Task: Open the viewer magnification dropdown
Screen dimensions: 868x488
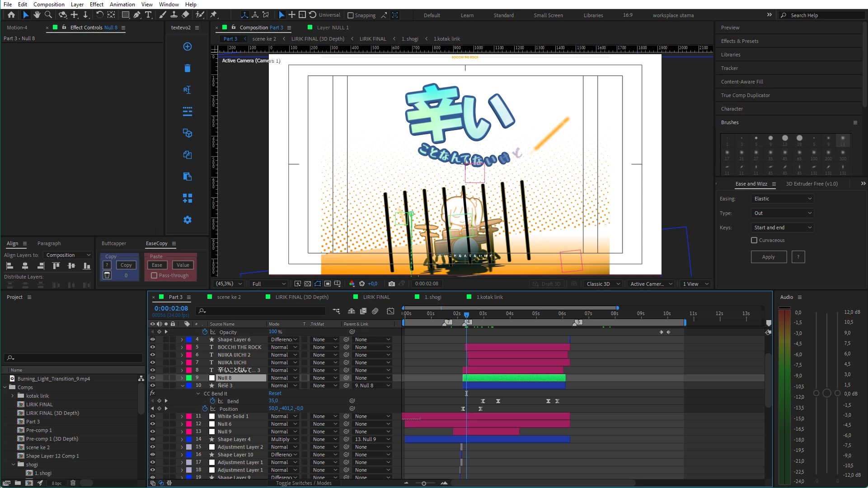Action: pos(229,284)
